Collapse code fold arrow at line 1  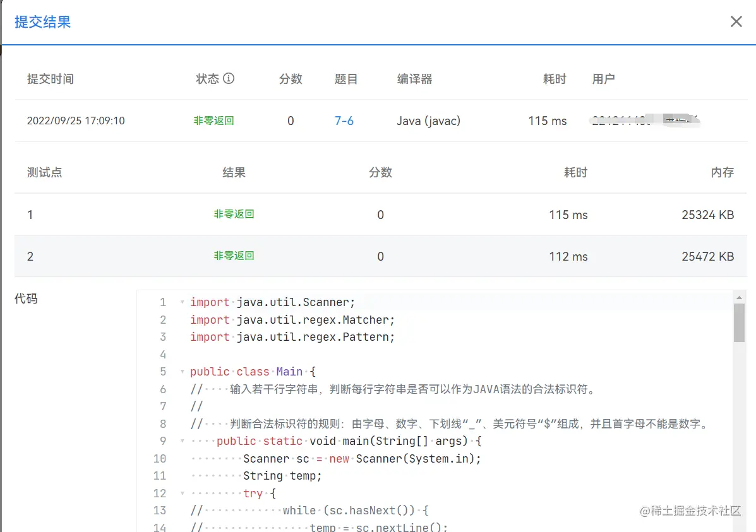[183, 302]
